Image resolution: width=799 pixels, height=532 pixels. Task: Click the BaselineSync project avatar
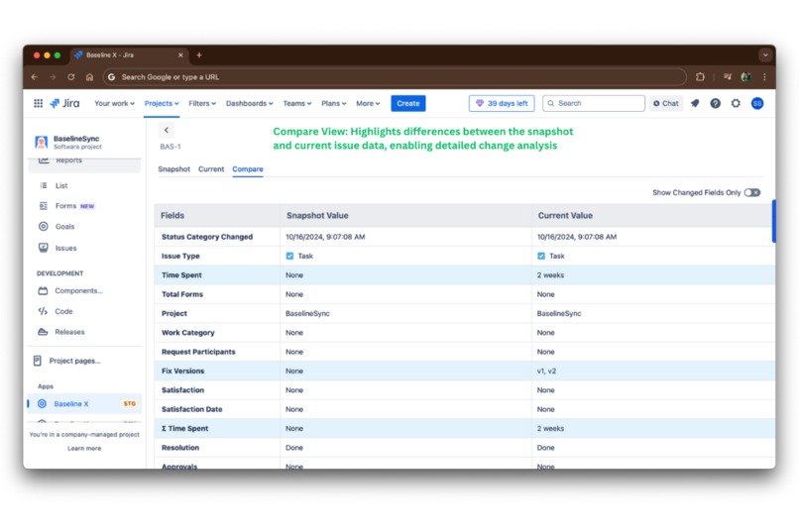[42, 142]
